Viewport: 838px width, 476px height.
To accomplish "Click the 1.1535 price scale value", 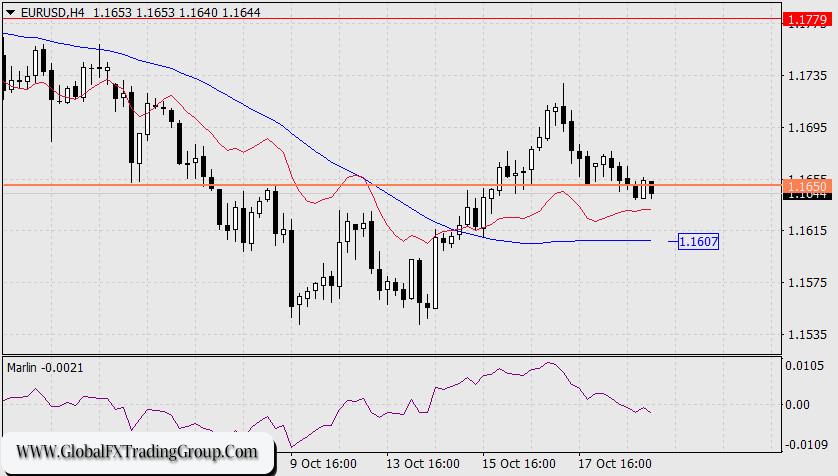I will point(808,335).
